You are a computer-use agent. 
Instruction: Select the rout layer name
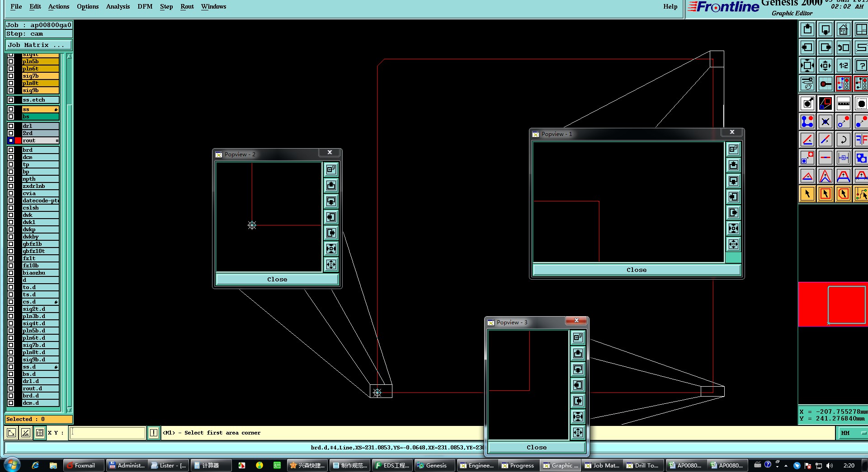40,140
